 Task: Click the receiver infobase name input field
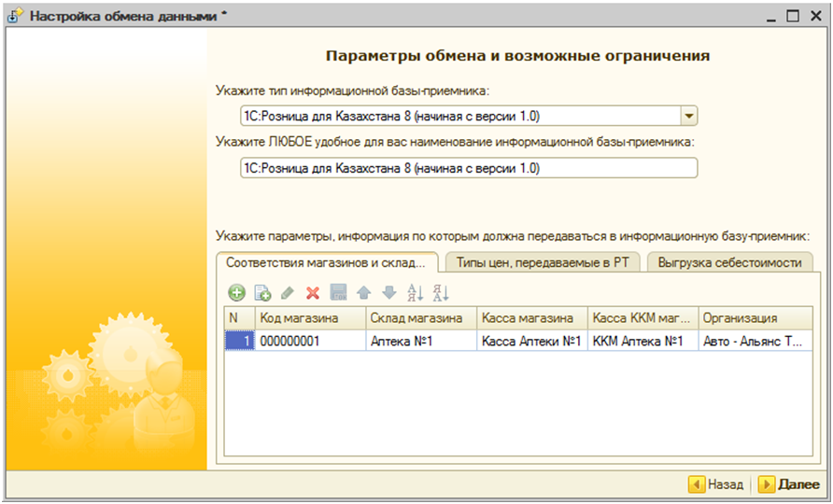[467, 168]
